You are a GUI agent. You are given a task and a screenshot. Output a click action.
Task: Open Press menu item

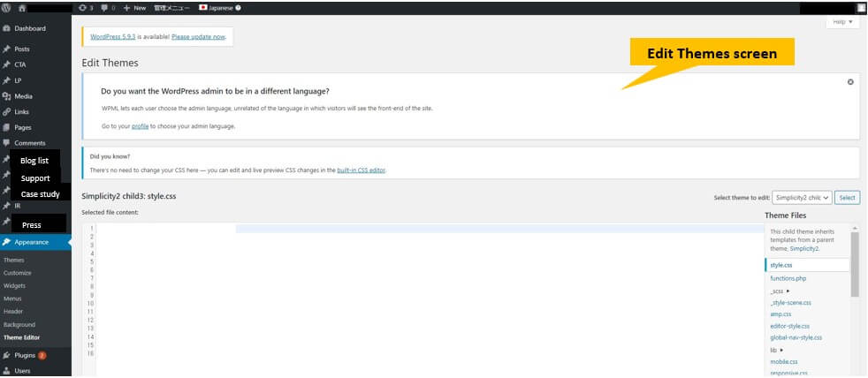[32, 225]
